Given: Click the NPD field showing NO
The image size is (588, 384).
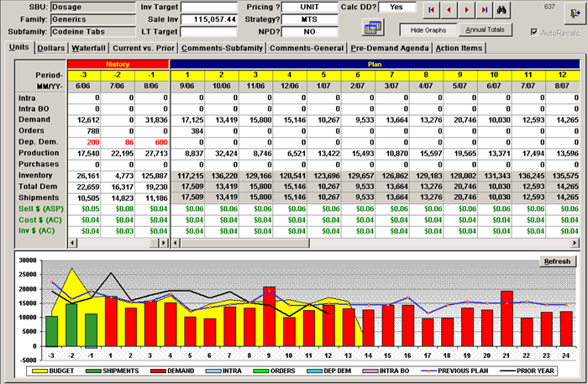Looking at the screenshot, I should pyautogui.click(x=310, y=32).
